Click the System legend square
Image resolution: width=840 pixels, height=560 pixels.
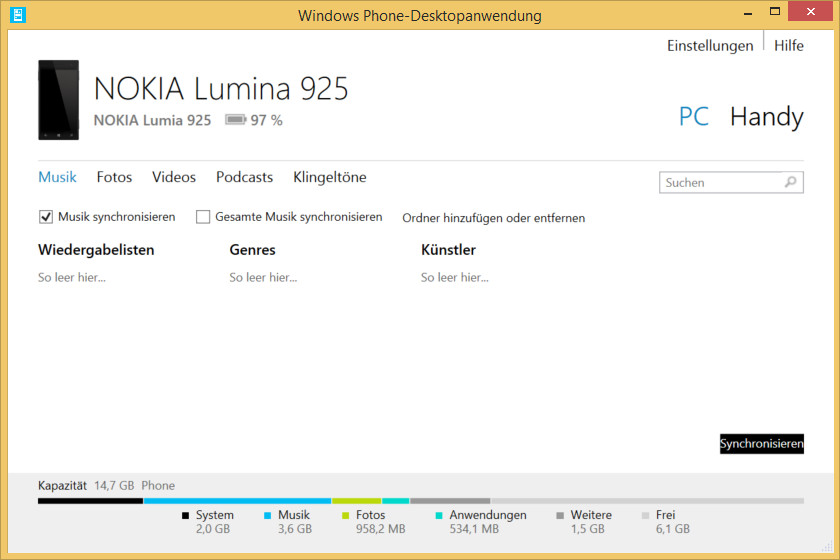click(185, 516)
